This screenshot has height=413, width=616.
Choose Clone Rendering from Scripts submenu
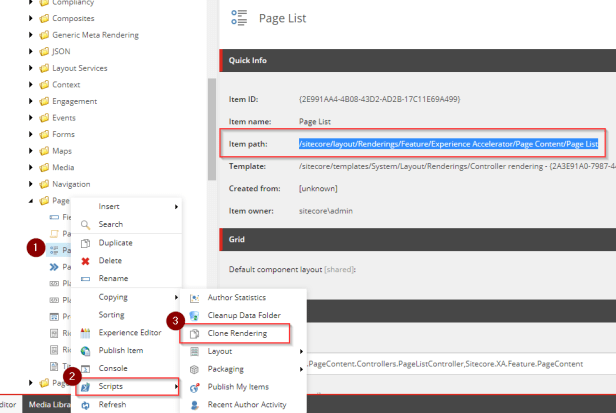point(237,333)
